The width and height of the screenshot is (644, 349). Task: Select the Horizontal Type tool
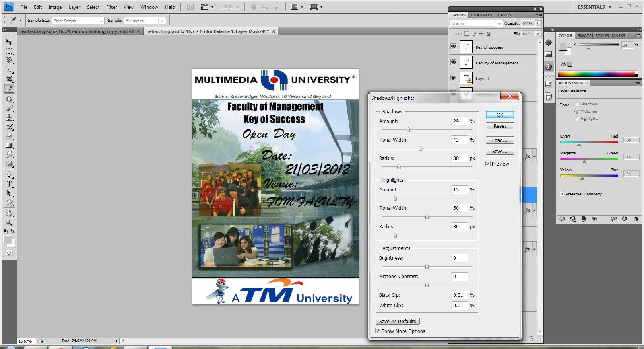click(x=9, y=184)
